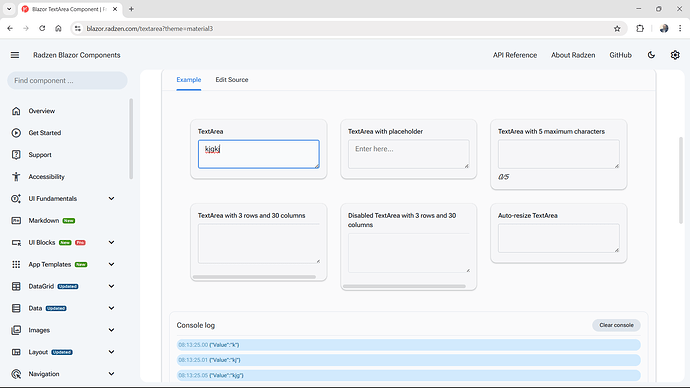Open the Overview page

[42, 111]
